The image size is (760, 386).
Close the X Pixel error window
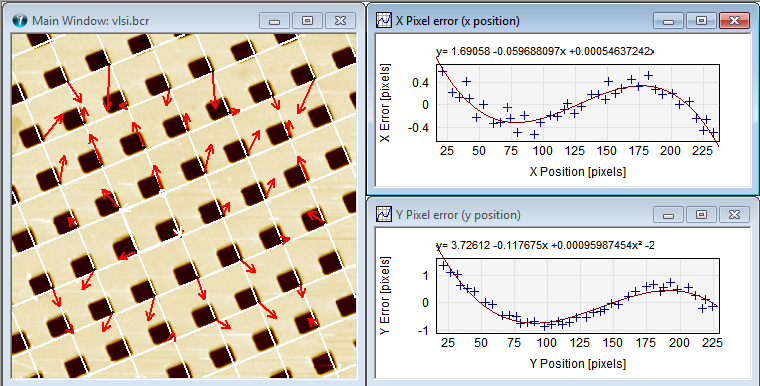(x=734, y=21)
